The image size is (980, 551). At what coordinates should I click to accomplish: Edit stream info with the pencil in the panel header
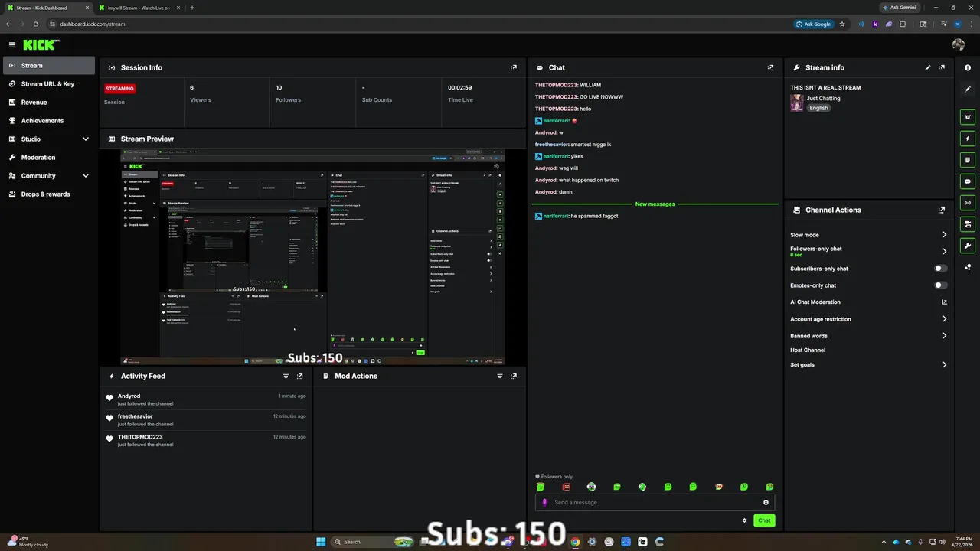[x=928, y=67]
